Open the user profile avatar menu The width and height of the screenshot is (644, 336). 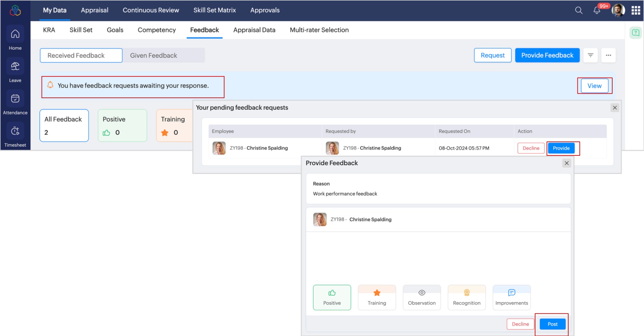(618, 10)
